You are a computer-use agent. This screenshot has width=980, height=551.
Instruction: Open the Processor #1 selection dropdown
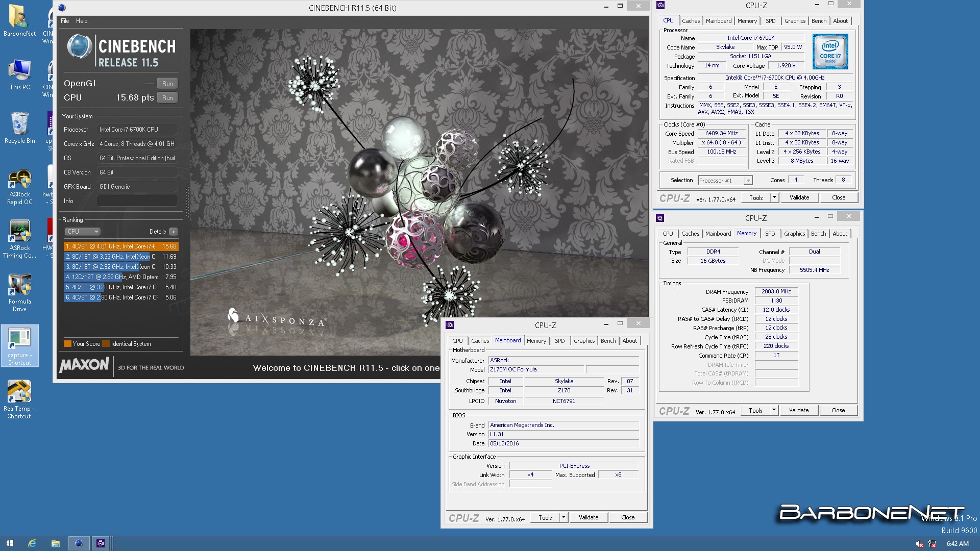pyautogui.click(x=725, y=181)
